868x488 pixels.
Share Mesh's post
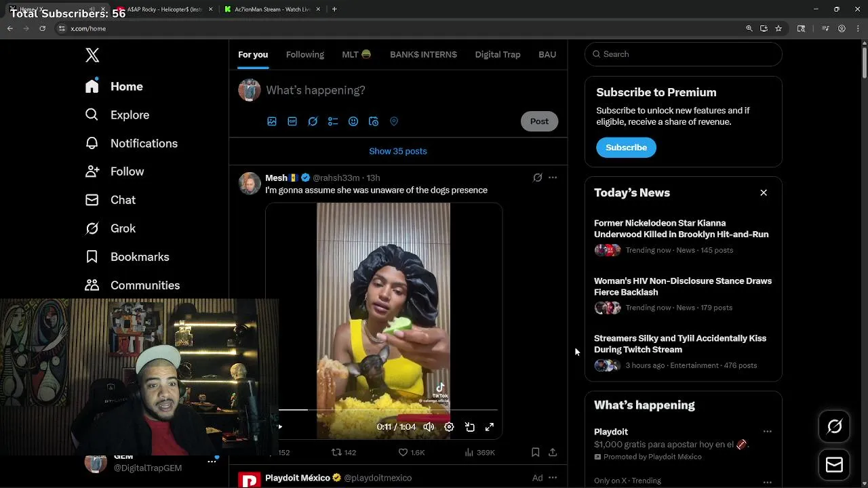pyautogui.click(x=553, y=452)
